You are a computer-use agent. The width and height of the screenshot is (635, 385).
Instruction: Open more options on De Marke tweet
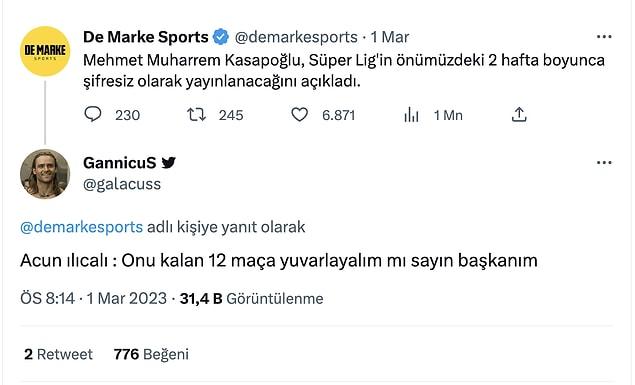pyautogui.click(x=604, y=37)
